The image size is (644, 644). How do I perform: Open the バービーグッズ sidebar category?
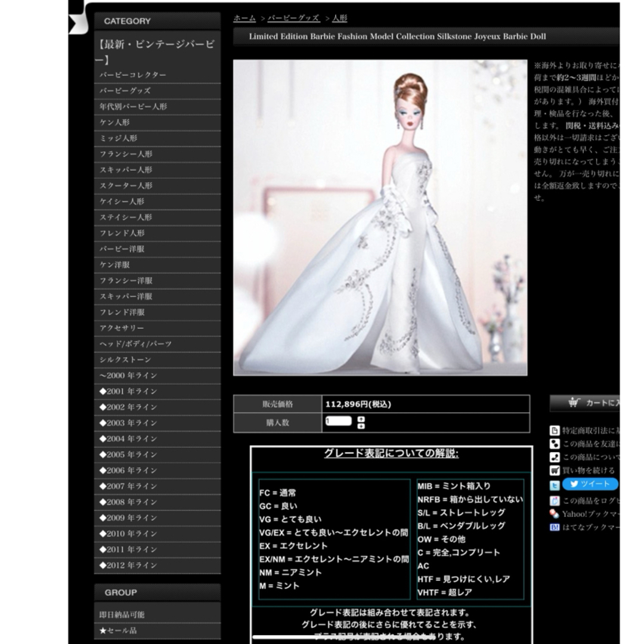point(157,91)
